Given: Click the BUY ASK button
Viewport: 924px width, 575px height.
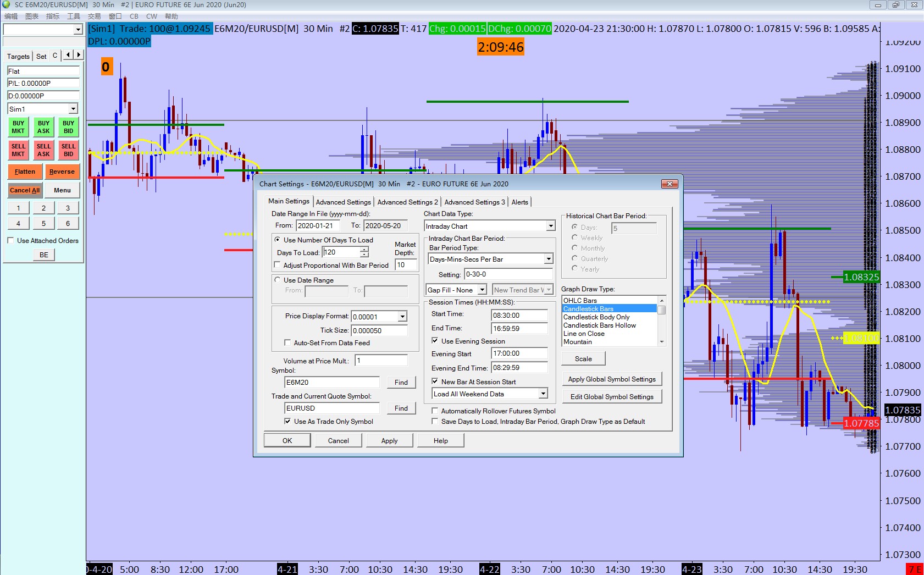Looking at the screenshot, I should tap(43, 127).
